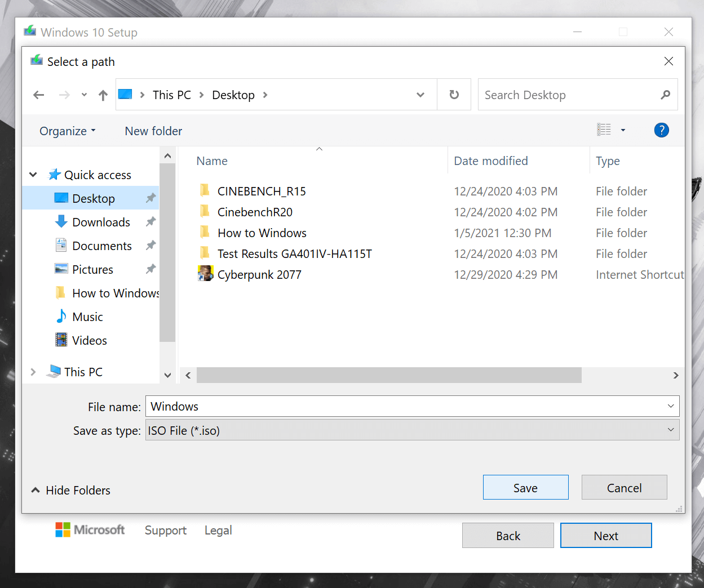
Task: Click the PC icon in address bar
Action: click(125, 94)
